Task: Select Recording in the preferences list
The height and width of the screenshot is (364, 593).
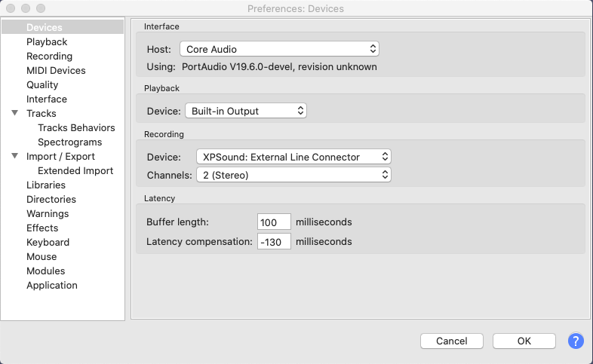Action: (x=49, y=57)
